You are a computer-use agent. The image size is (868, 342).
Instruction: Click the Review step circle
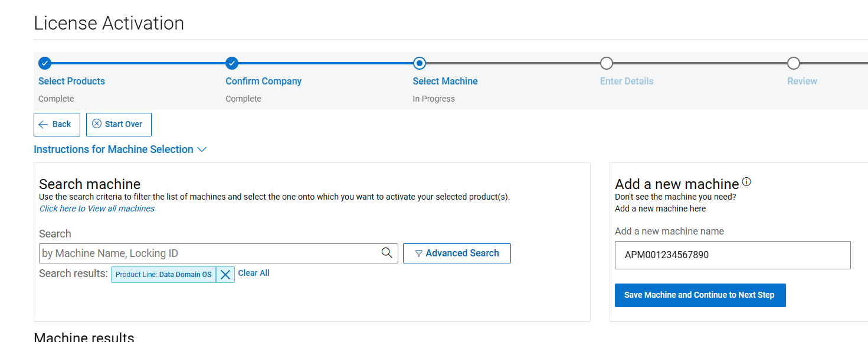pyautogui.click(x=793, y=63)
